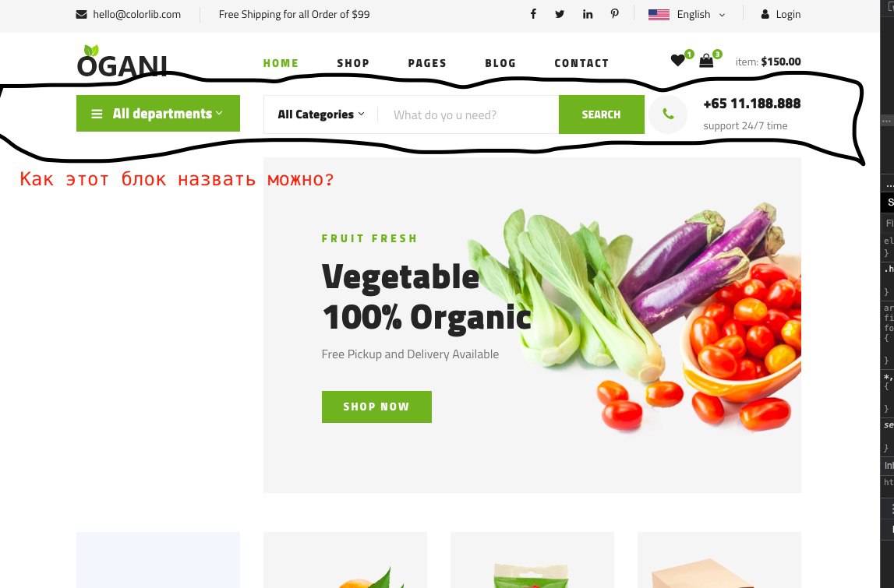894x588 pixels.
Task: Focus the 'What do you need?' search field
Action: (x=468, y=114)
